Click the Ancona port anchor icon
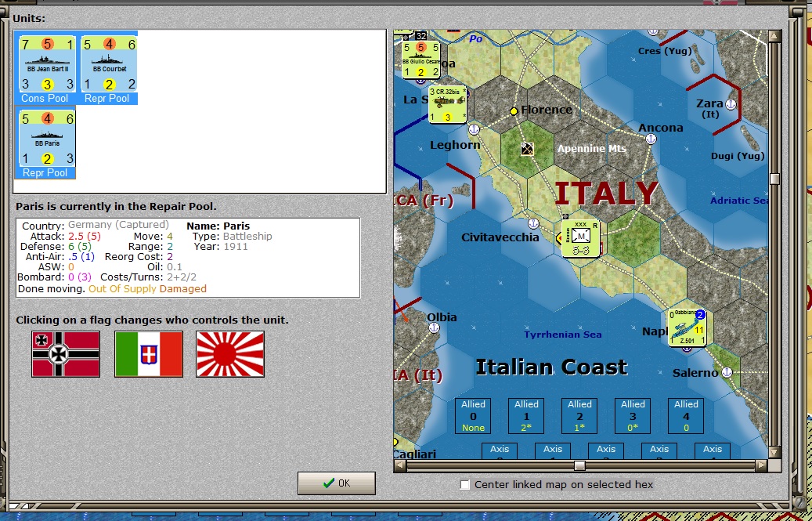This screenshot has width=812, height=521. click(651, 138)
